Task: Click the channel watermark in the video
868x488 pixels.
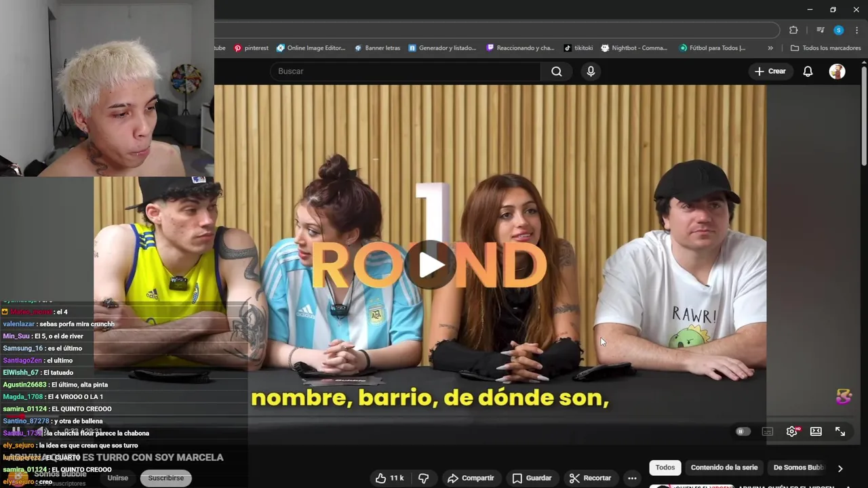Action: (843, 396)
